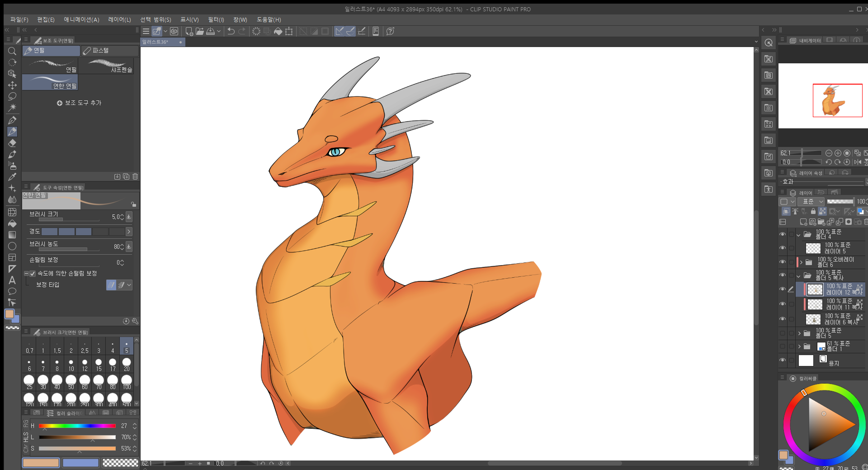Select the 연필 brush sub tool
The height and width of the screenshot is (470, 868).
(51, 66)
